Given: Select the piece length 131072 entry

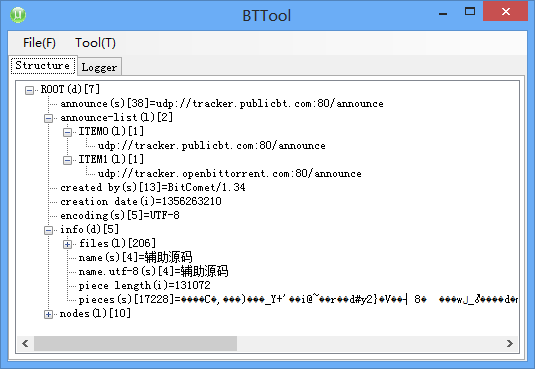Looking at the screenshot, I should pyautogui.click(x=144, y=285).
